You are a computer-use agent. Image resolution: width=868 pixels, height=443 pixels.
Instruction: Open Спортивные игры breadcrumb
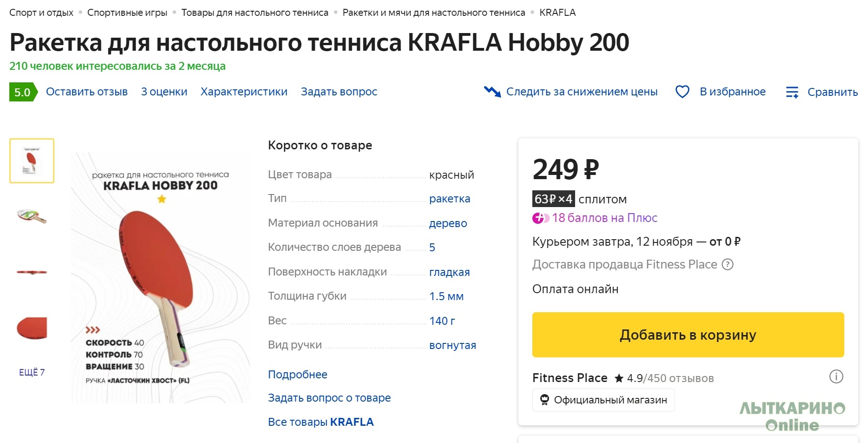tap(127, 13)
